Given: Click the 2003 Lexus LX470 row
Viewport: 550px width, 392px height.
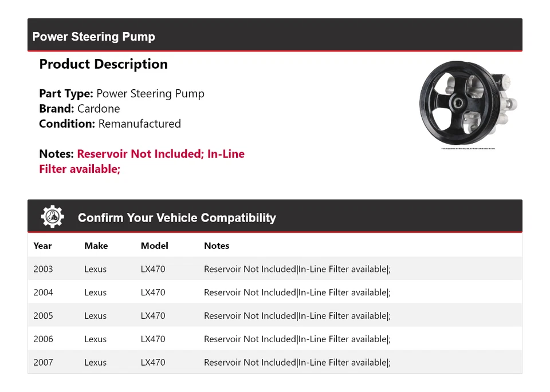Looking at the screenshot, I should (x=274, y=269).
